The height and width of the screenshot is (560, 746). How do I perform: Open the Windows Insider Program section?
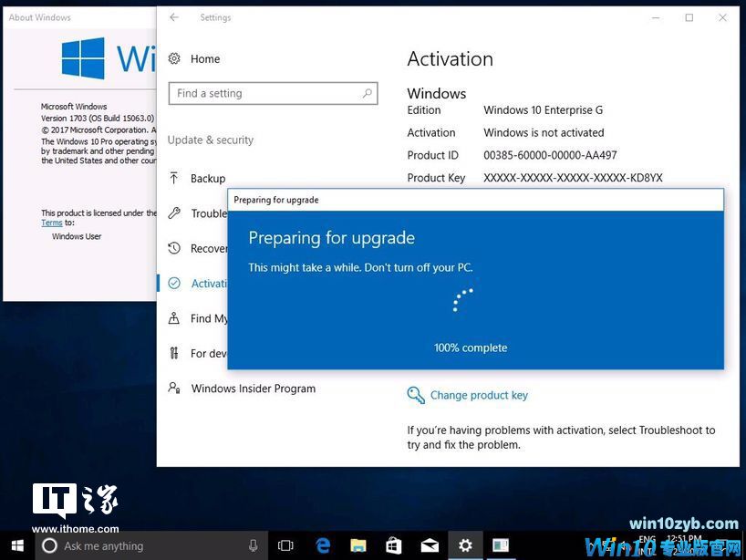coord(253,389)
